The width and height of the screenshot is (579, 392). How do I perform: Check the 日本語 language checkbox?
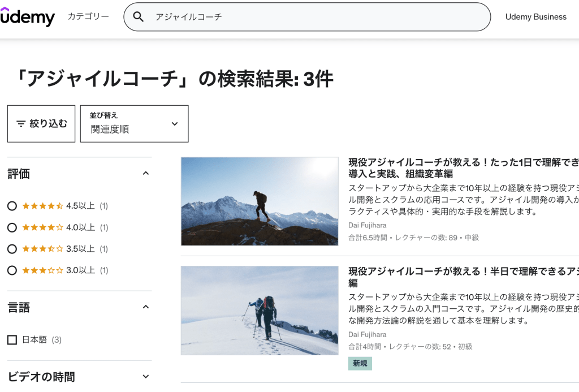12,340
